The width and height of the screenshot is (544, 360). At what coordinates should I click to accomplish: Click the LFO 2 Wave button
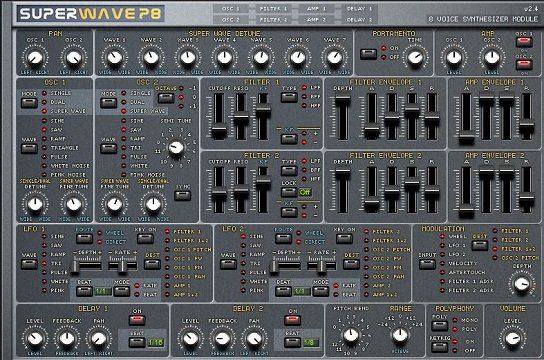tap(228, 264)
